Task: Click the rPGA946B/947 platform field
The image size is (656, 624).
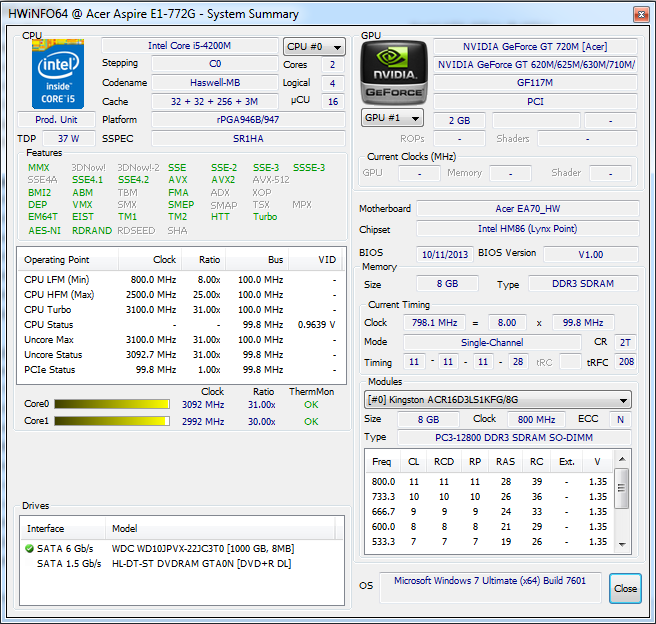Action: 248,120
